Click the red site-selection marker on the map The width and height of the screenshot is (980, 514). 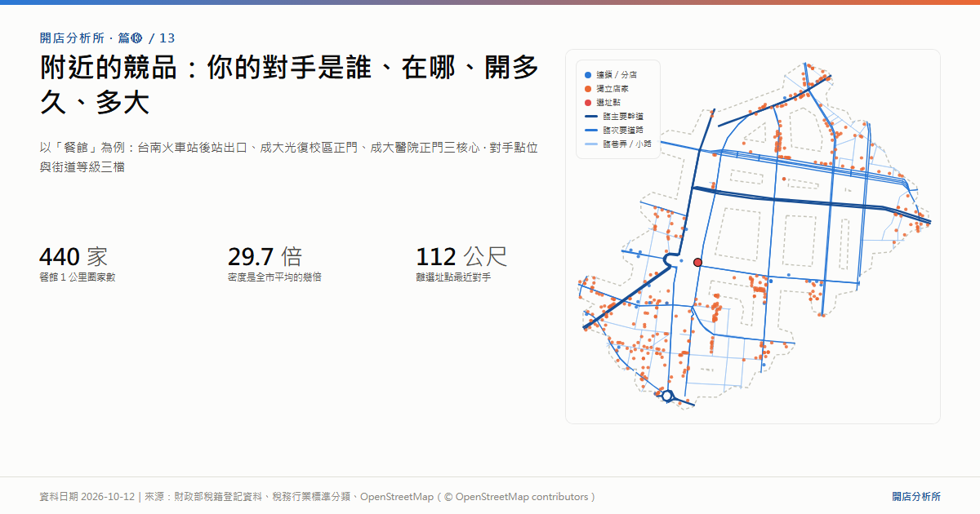697,262
